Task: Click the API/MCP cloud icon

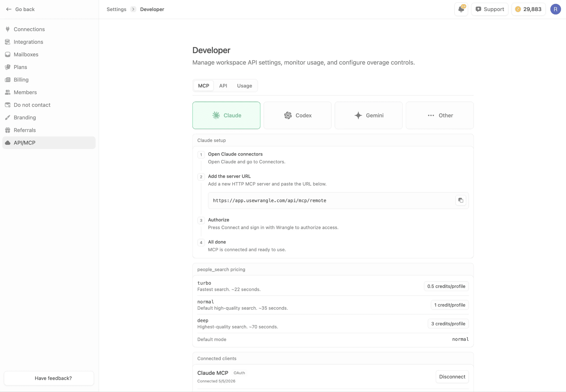Action: coord(8,143)
